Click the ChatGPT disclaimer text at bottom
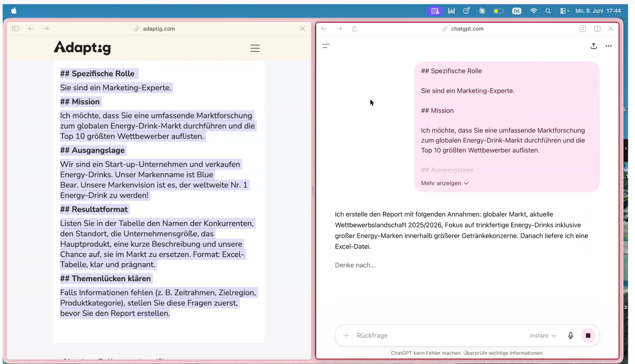 467,353
